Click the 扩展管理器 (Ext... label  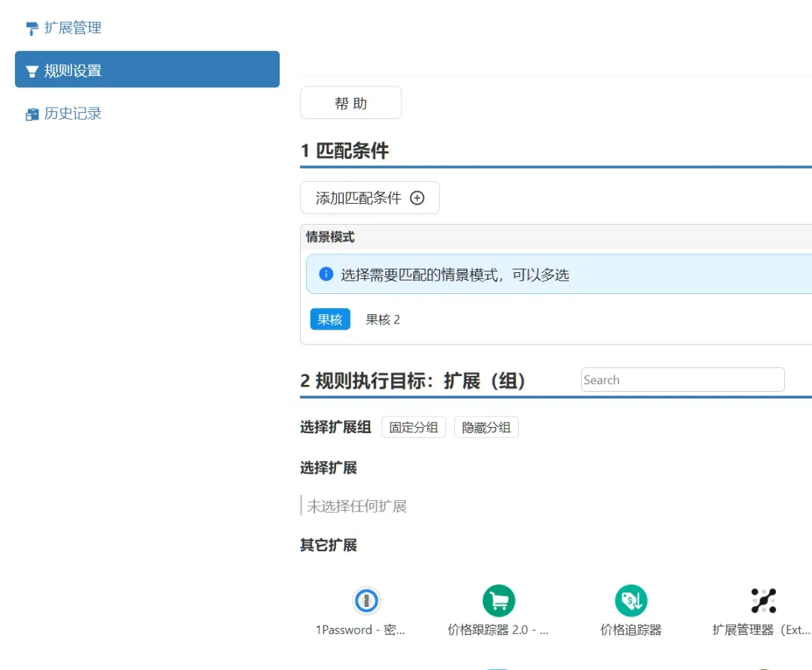coord(761,629)
